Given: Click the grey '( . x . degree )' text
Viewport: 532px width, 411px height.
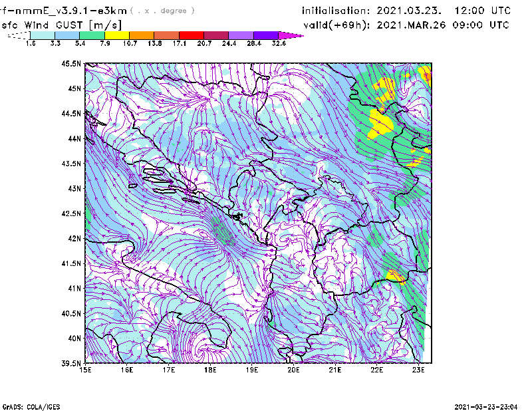Looking at the screenshot, I should pos(162,11).
